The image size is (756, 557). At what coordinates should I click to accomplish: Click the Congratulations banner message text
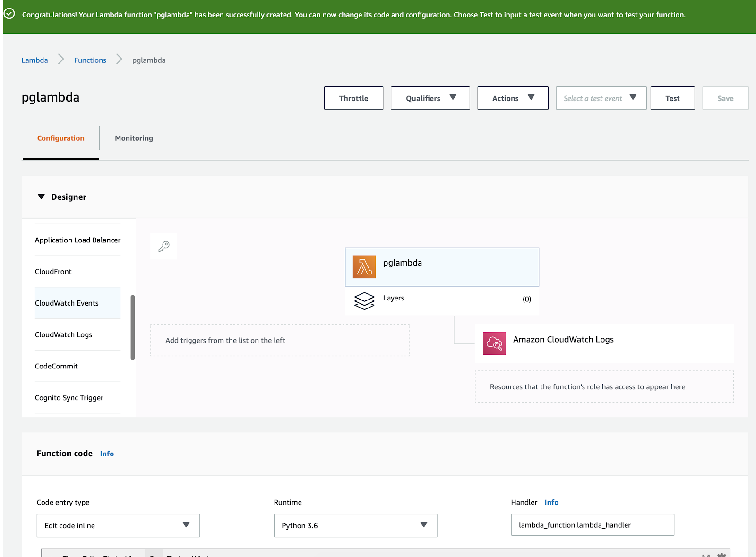[354, 15]
